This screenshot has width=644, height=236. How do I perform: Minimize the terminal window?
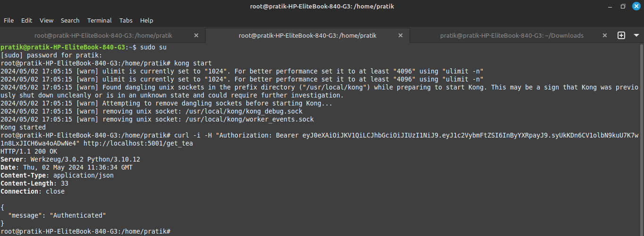[x=610, y=6]
